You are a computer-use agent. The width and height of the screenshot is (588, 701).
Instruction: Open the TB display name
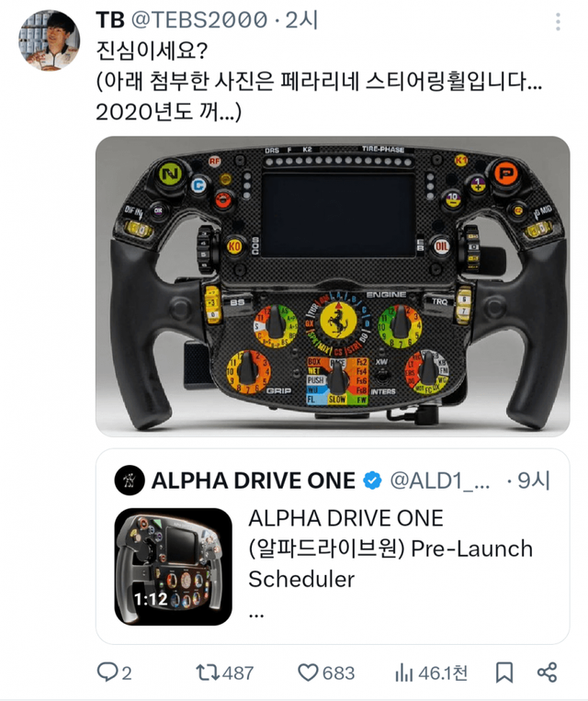[110, 20]
